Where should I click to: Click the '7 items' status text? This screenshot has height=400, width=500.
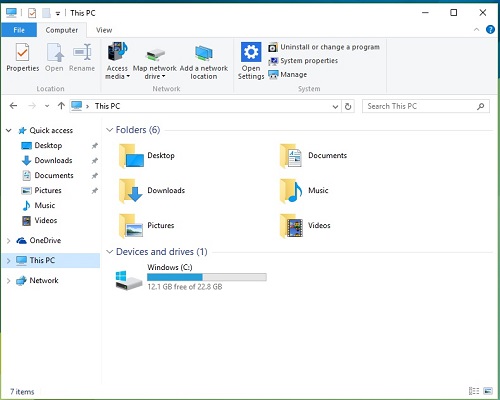click(x=22, y=392)
